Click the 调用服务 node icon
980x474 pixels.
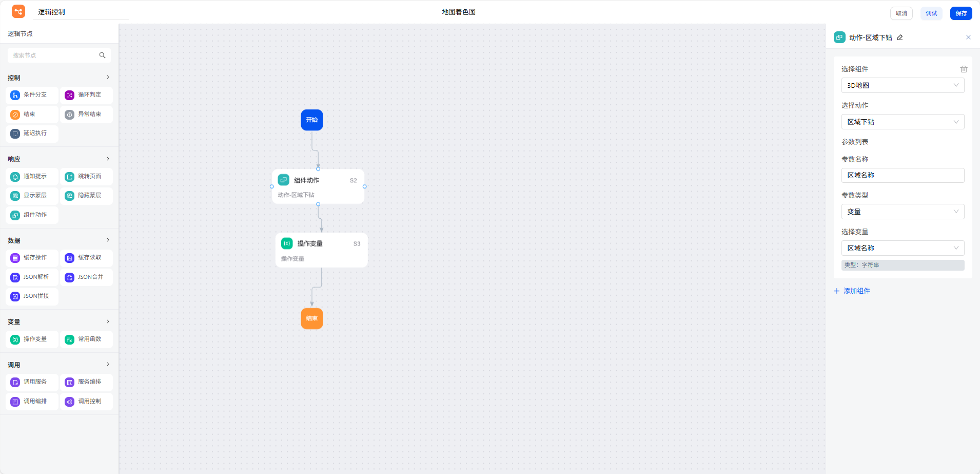[15, 382]
